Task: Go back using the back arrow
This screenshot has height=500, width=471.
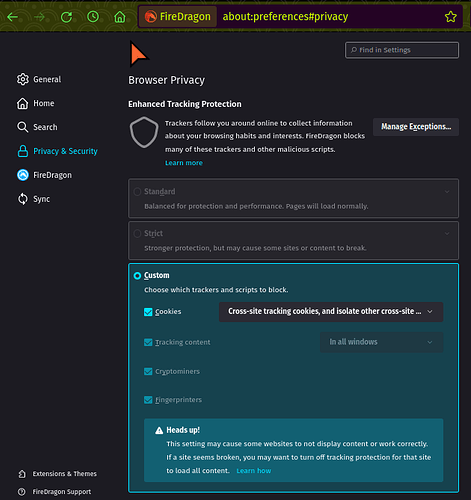Action: pos(13,17)
